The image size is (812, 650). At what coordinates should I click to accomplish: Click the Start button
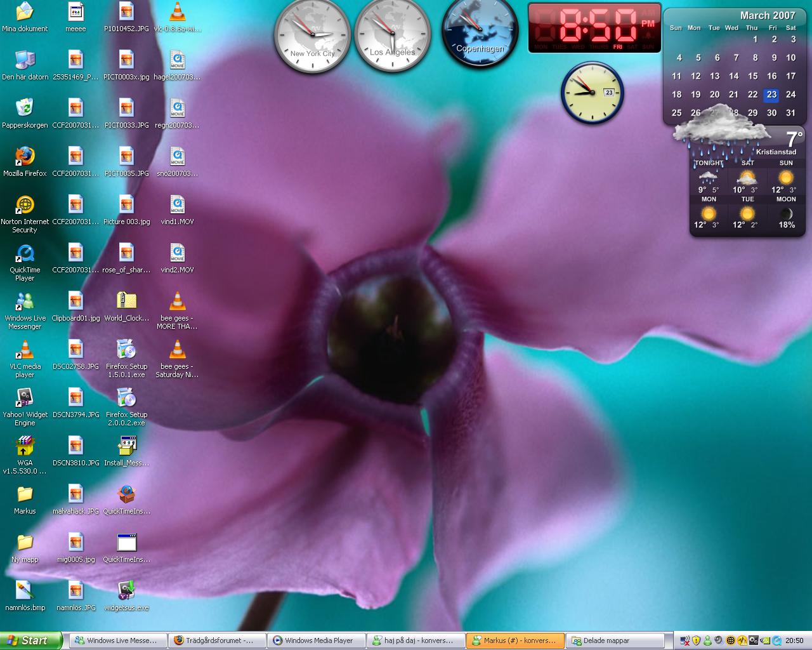[x=30, y=640]
